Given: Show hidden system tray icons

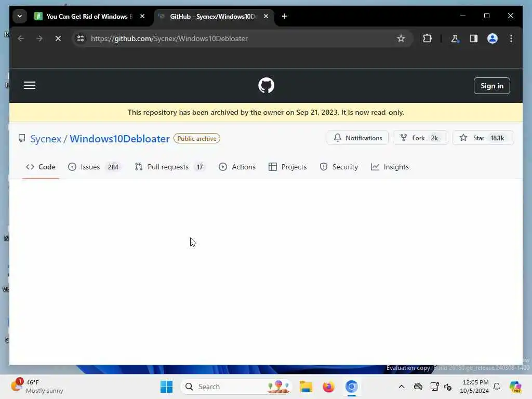Looking at the screenshot, I should coord(402,387).
